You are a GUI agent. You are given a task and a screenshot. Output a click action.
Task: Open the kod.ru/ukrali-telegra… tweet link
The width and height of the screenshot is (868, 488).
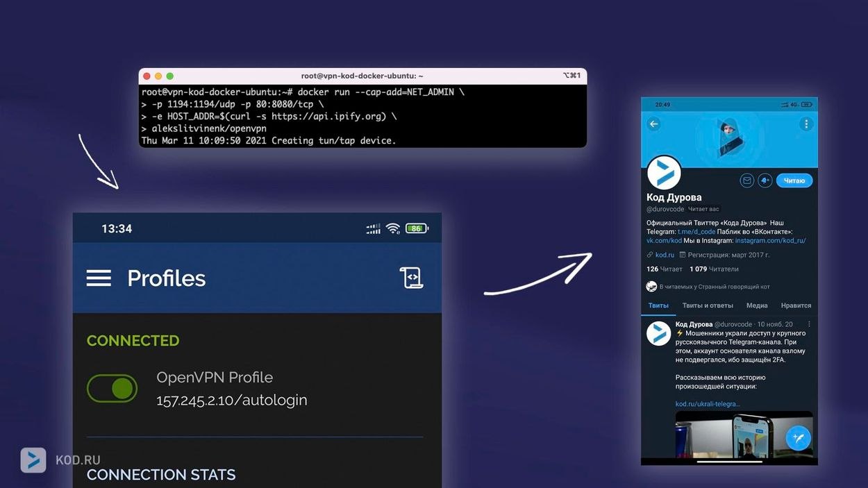pos(708,404)
